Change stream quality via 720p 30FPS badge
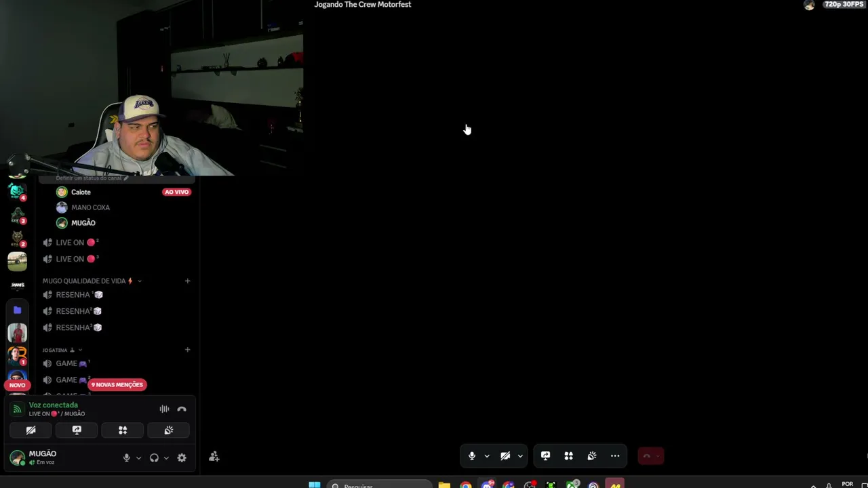 pyautogui.click(x=844, y=5)
